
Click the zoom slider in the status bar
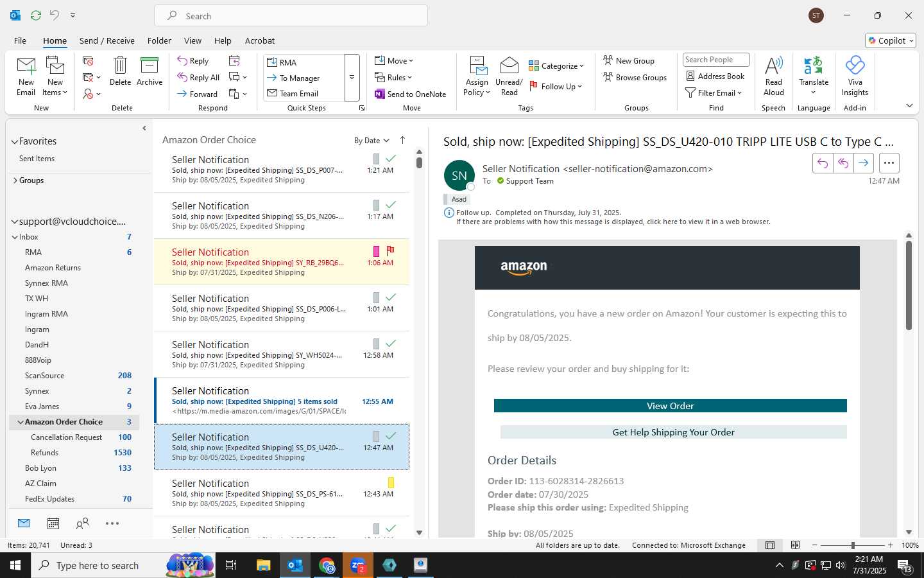tap(853, 545)
